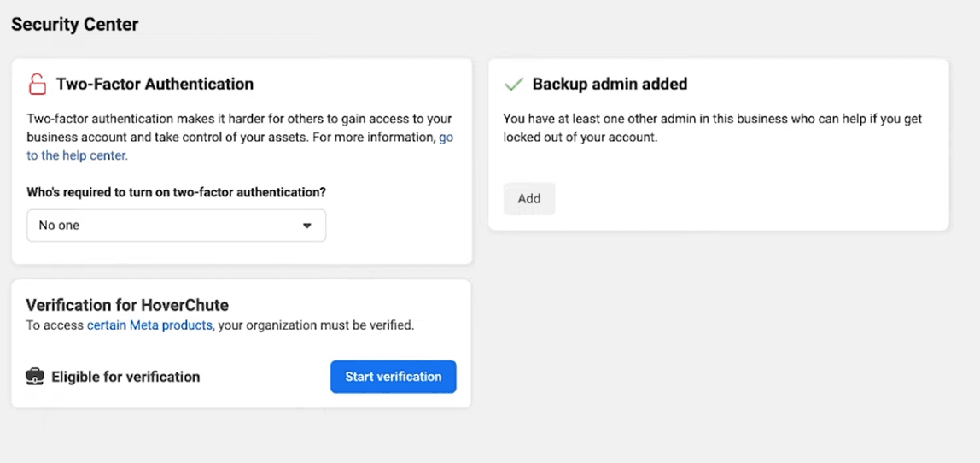
Task: Open the two-factor requirement dropdown showing No one
Action: [x=176, y=226]
